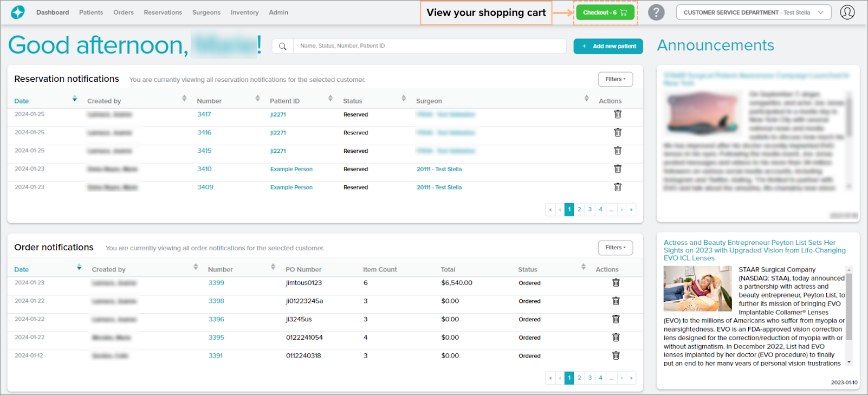Expand Customer Service Department dropdown
The height and width of the screenshot is (395, 868).
pos(753,12)
